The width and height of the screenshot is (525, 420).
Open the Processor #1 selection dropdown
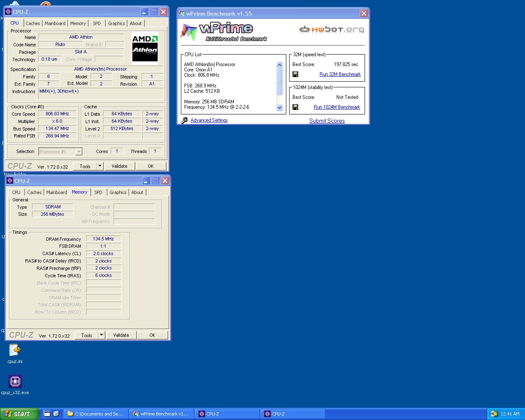79,152
